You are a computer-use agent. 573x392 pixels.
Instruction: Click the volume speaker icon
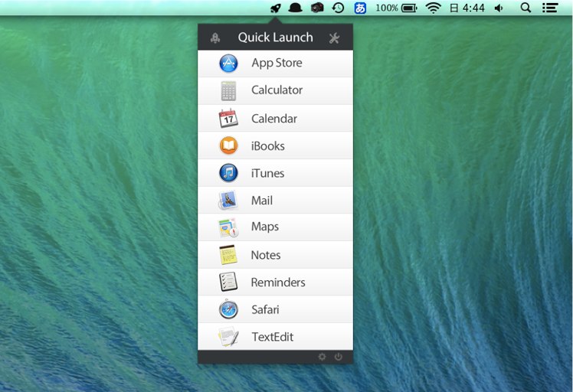click(499, 8)
